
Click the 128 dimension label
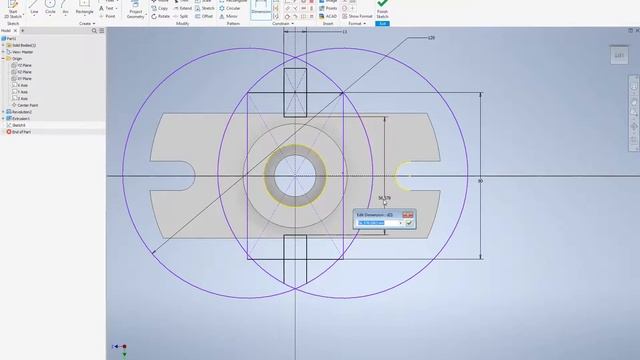431,38
